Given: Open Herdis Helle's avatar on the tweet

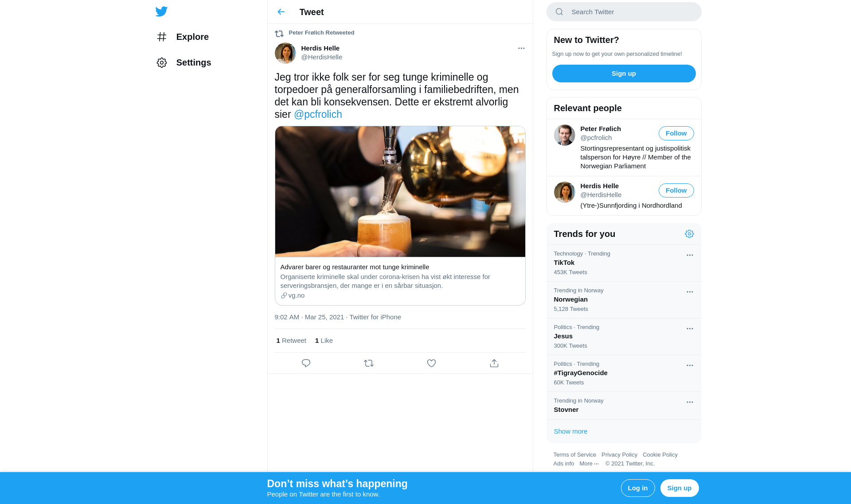Looking at the screenshot, I should pos(285,53).
